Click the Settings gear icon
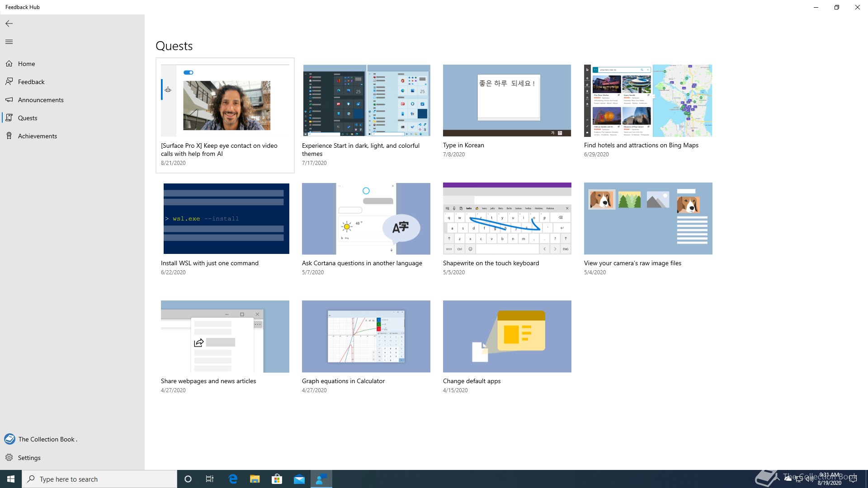 point(9,458)
